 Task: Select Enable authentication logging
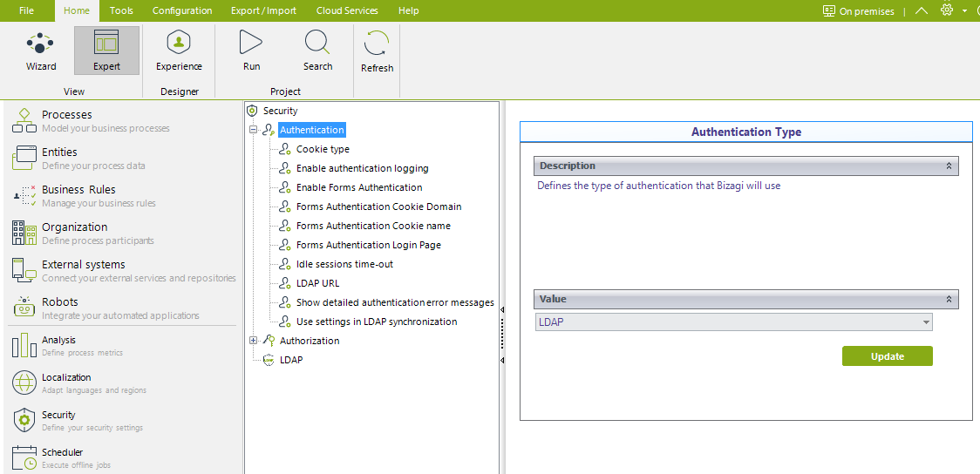(363, 168)
